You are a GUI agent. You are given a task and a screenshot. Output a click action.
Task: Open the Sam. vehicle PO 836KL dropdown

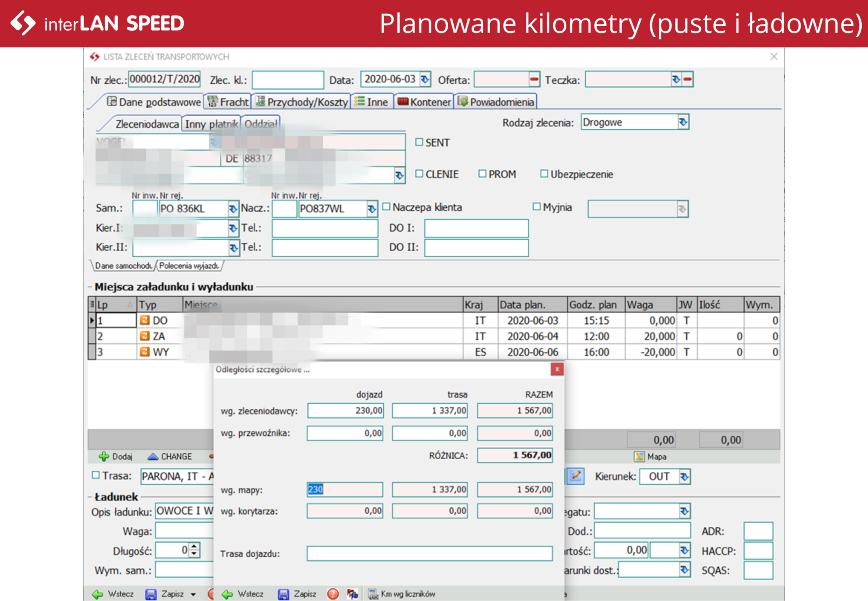click(x=233, y=209)
